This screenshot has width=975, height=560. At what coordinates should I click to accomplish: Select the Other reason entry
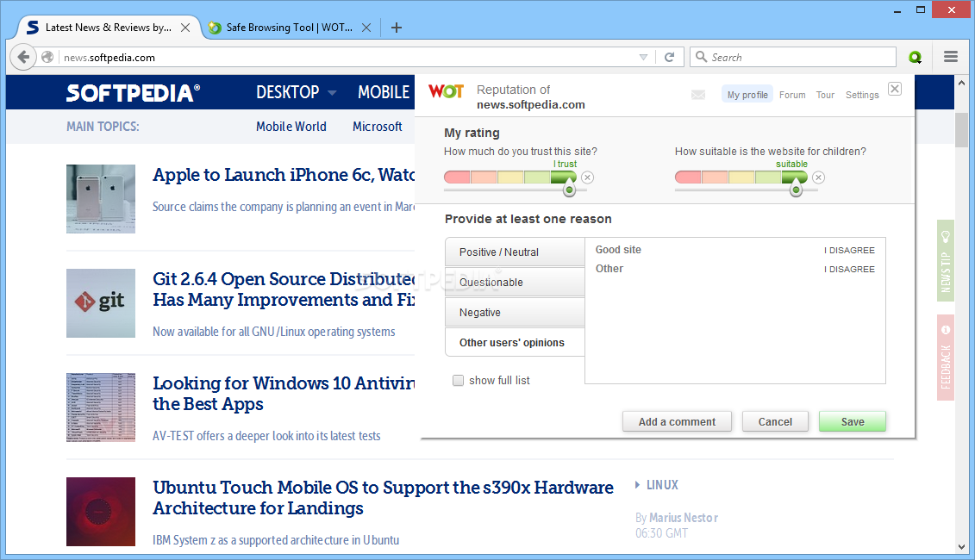609,269
